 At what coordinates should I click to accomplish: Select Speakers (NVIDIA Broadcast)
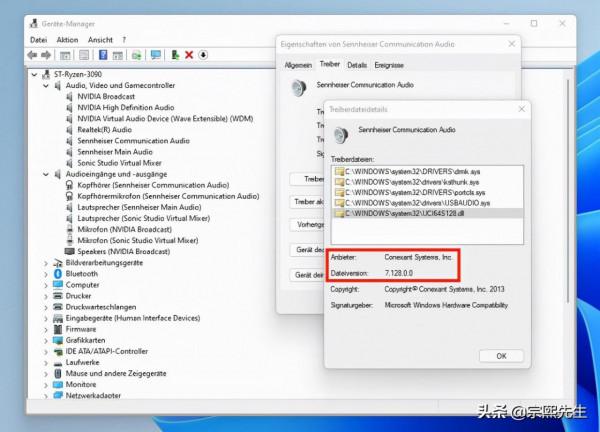point(124,252)
